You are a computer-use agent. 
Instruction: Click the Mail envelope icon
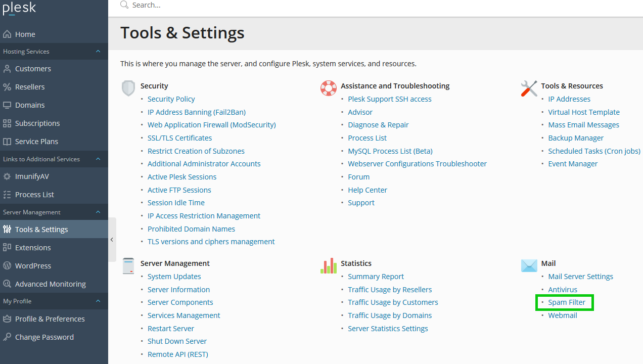529,265
